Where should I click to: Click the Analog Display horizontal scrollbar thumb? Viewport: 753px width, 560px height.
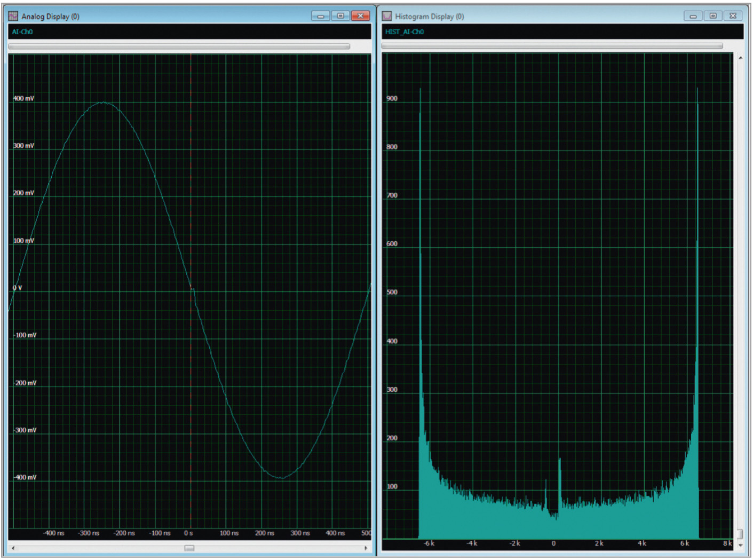pyautogui.click(x=189, y=548)
